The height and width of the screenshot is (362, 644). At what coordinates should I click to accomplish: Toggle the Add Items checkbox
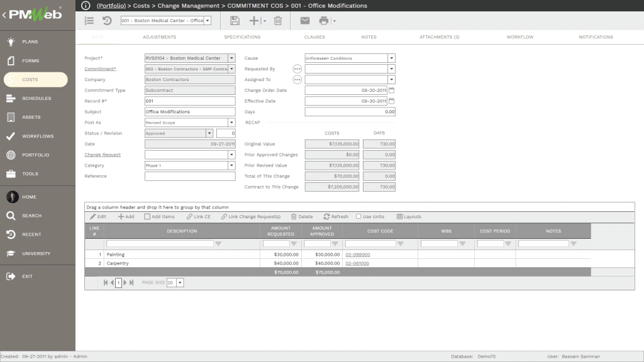[147, 216]
